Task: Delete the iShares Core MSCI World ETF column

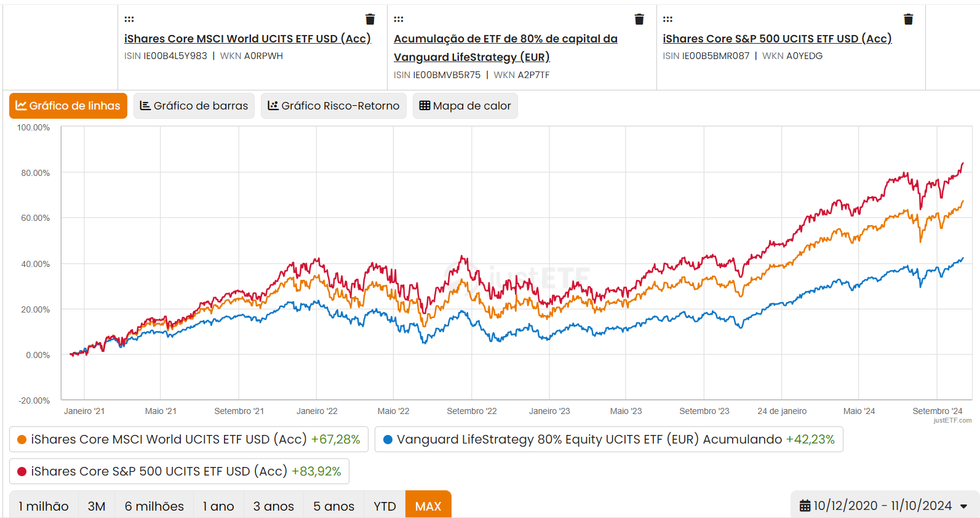Action: (x=370, y=19)
